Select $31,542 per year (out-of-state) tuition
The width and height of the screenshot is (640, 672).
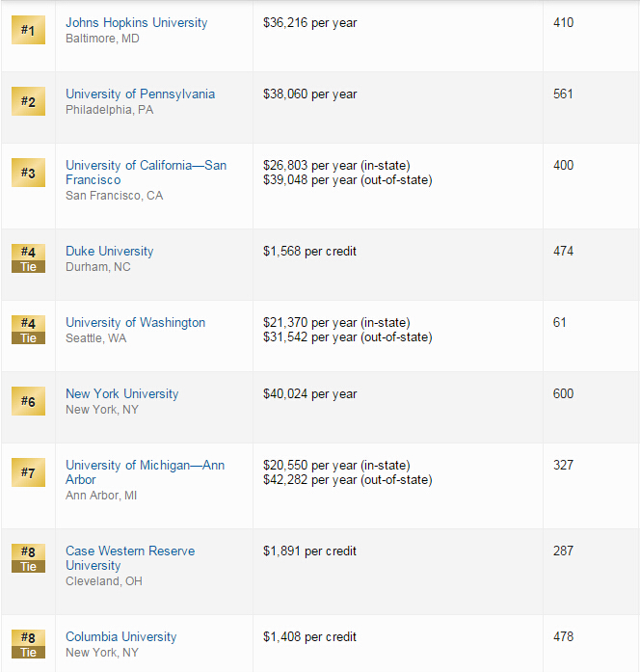click(347, 337)
